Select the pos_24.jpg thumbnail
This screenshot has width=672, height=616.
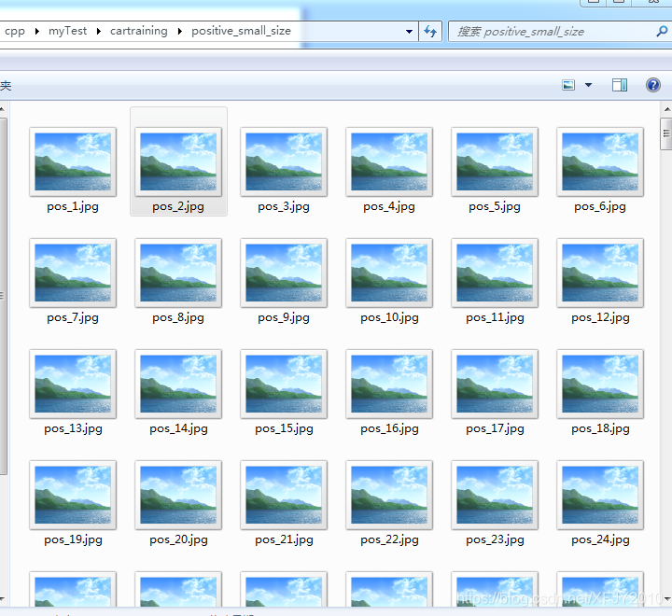point(600,495)
